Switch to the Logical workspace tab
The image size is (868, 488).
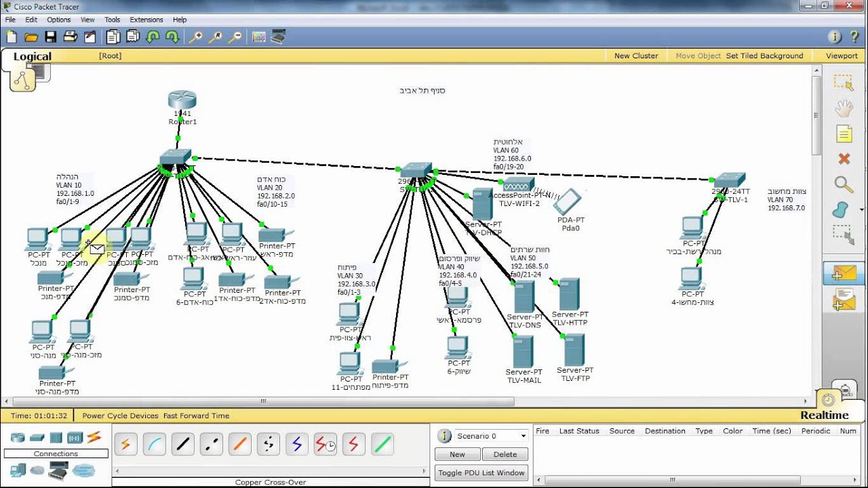click(x=32, y=57)
